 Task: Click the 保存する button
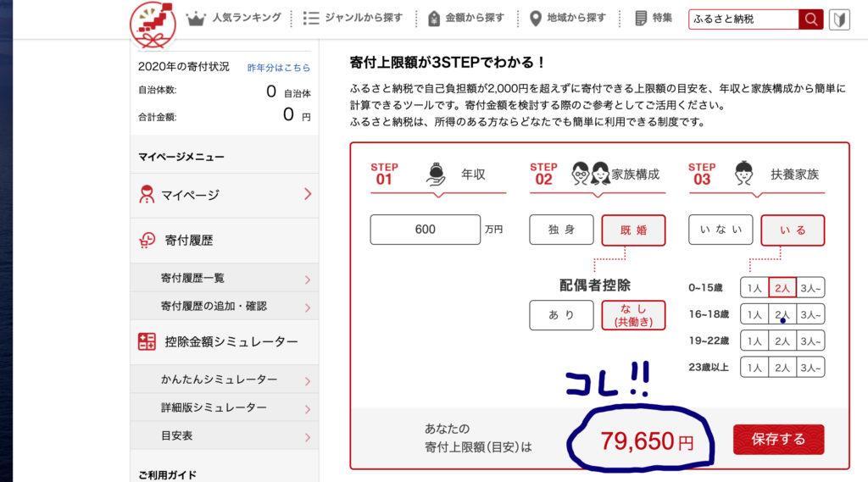pyautogui.click(x=778, y=440)
